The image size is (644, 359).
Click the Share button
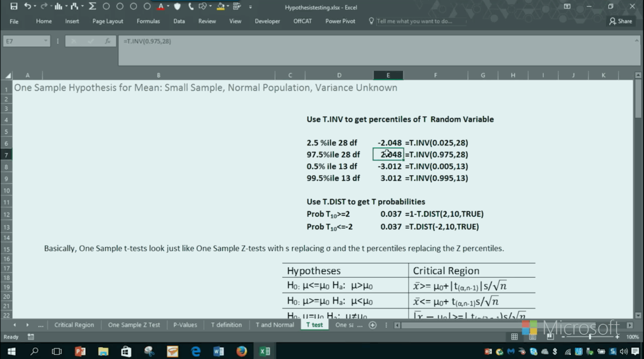[x=621, y=21]
